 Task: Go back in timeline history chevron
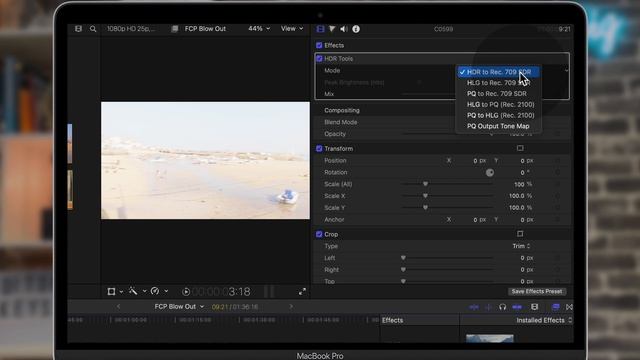point(118,307)
